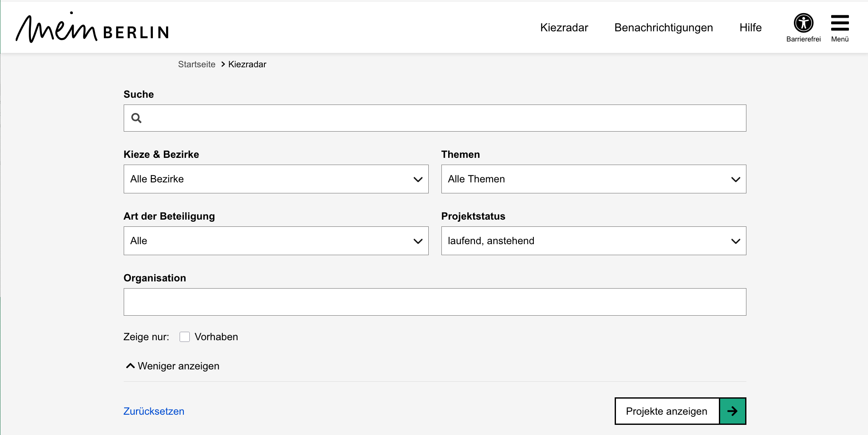Open the Barrierefrei accessibility icon
This screenshot has width=868, height=435.
click(x=803, y=23)
